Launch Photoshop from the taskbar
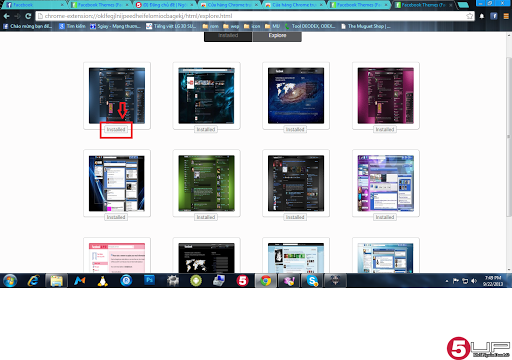This screenshot has width=512, height=360. coord(149,280)
